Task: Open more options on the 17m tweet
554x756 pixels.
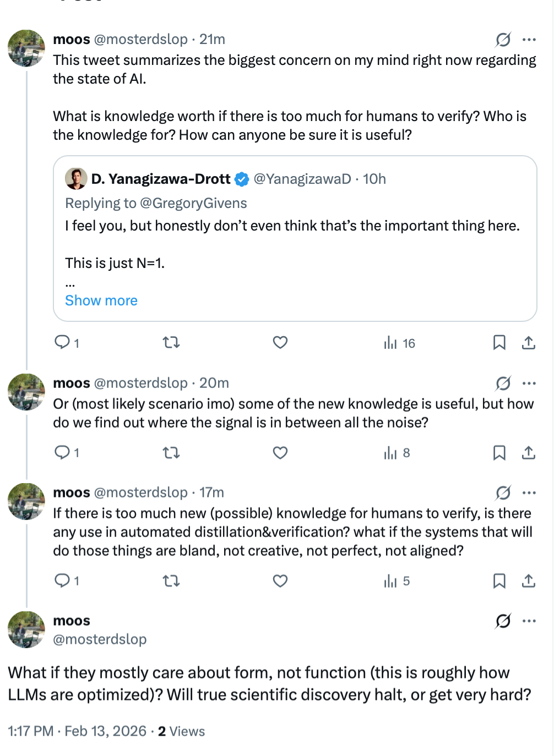Action: pos(529,493)
